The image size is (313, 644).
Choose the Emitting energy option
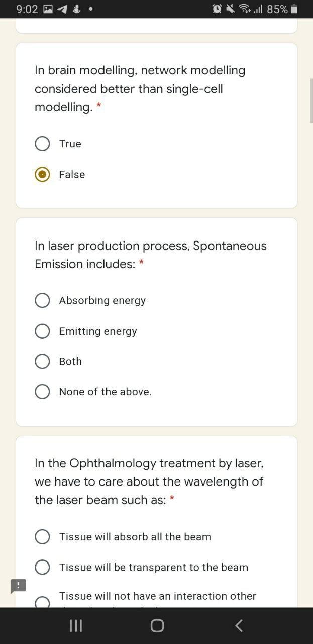(x=43, y=331)
